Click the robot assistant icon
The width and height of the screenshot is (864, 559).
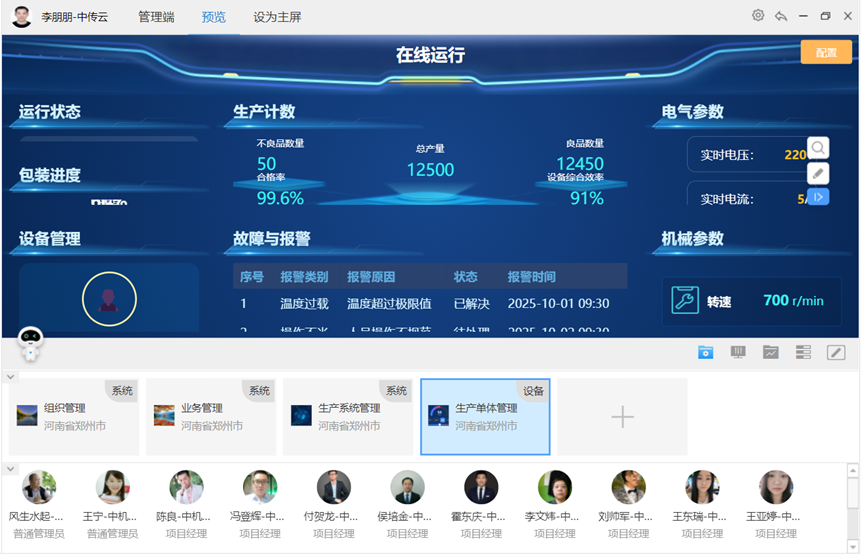point(31,345)
